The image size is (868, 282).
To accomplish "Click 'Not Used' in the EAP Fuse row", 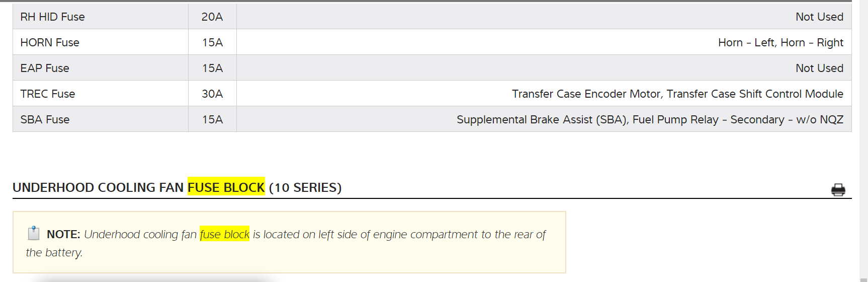I will tap(819, 68).
